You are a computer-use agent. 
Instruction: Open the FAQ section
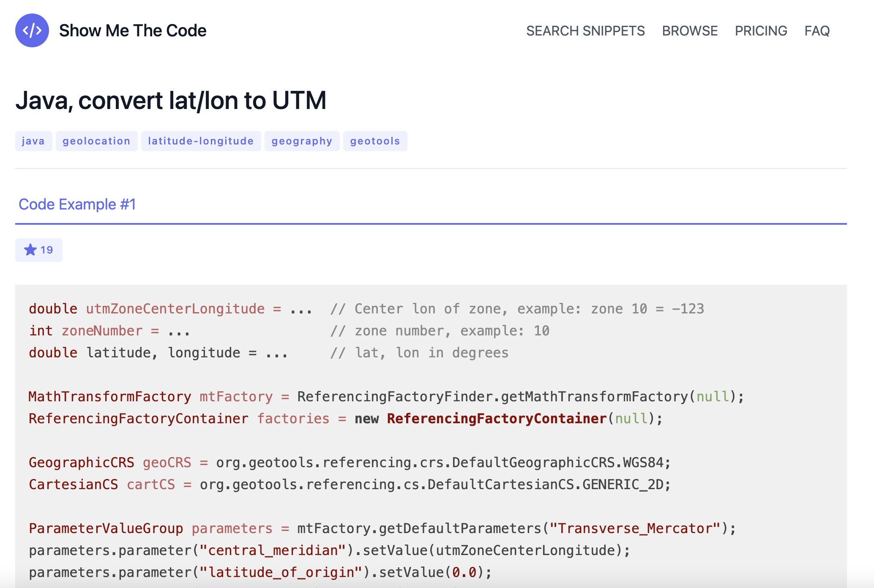tap(817, 31)
